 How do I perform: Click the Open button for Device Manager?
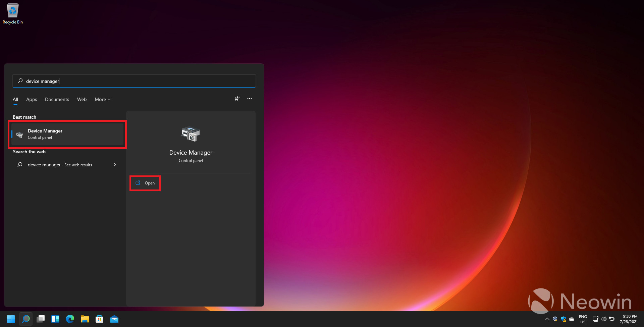[x=145, y=183]
